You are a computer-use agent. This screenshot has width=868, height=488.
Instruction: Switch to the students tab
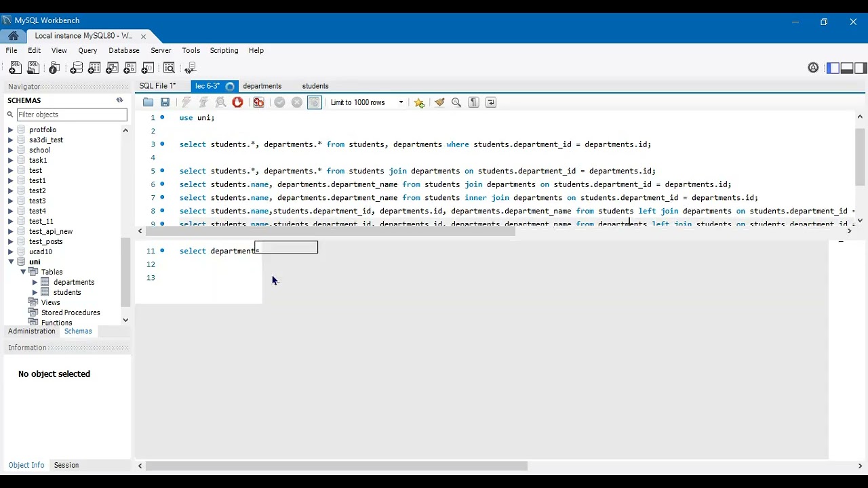click(315, 86)
